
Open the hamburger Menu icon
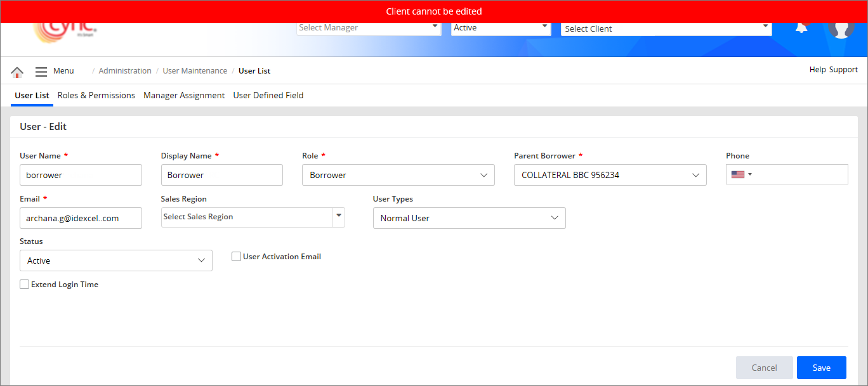click(41, 72)
